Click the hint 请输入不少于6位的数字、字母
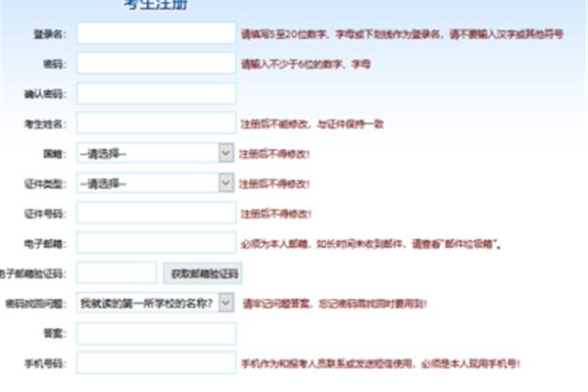Image resolution: width=588 pixels, height=392 pixels. (x=306, y=64)
